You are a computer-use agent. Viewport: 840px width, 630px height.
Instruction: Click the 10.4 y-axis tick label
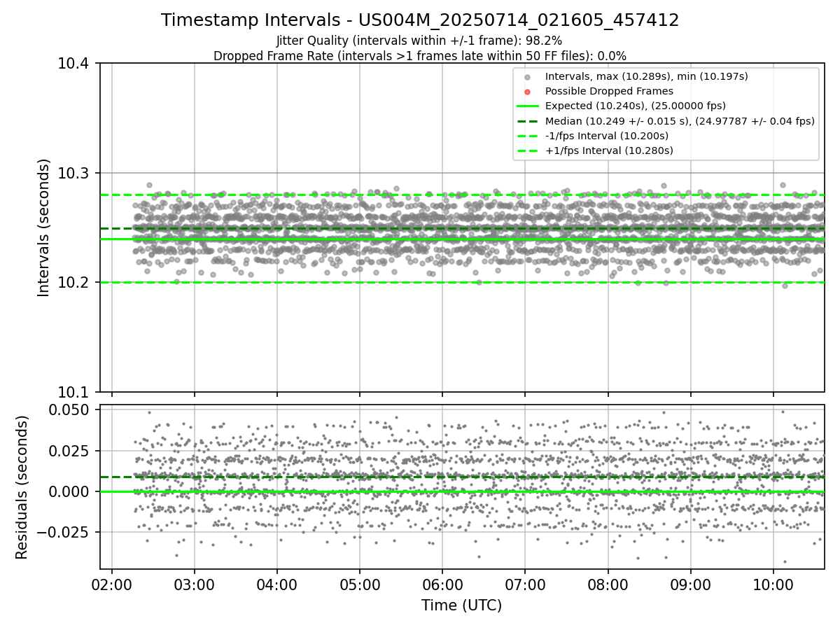pos(75,64)
